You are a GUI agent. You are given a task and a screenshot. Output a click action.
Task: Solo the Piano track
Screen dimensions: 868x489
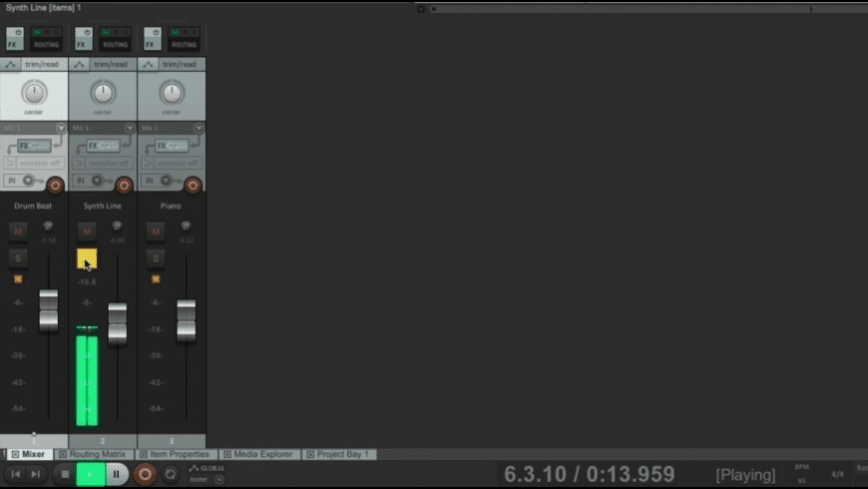tap(156, 258)
